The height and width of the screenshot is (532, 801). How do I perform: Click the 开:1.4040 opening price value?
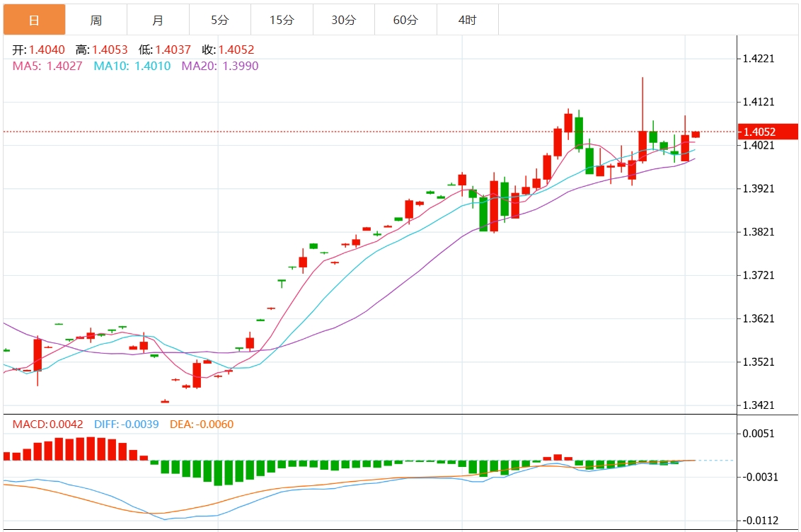39,50
